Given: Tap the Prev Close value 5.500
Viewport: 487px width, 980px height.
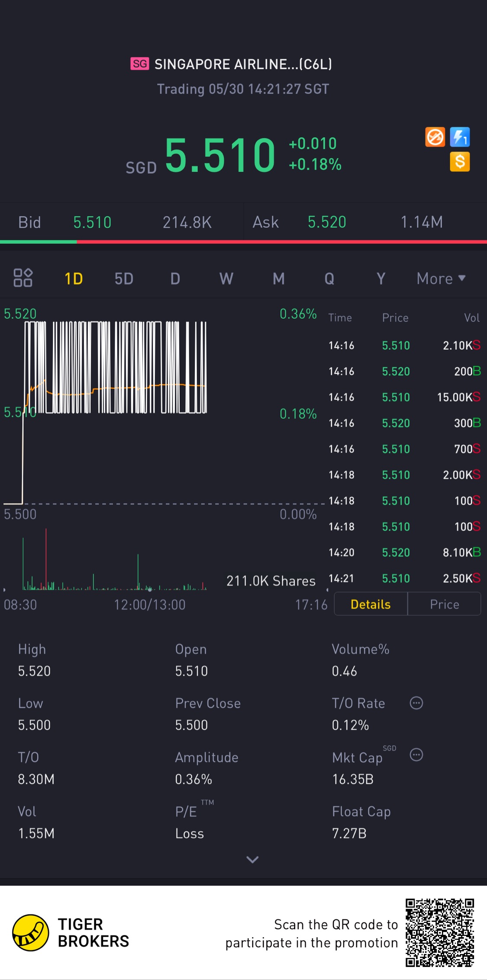Looking at the screenshot, I should [x=191, y=725].
